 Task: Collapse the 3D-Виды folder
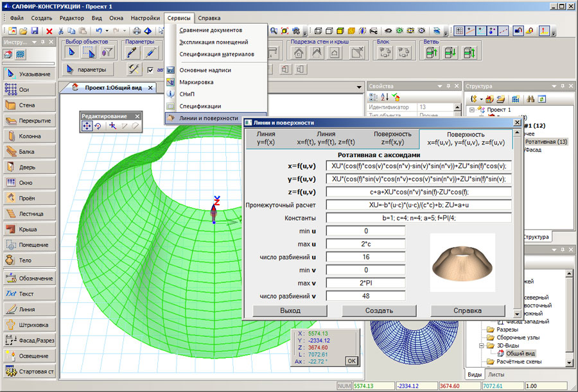click(481, 345)
